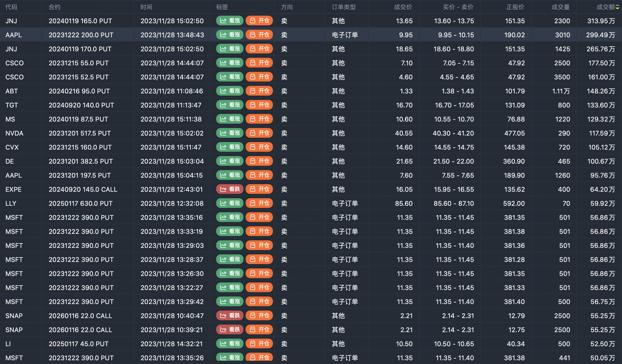Click the 代码 column header
This screenshot has height=364, width=622.
click(11, 7)
